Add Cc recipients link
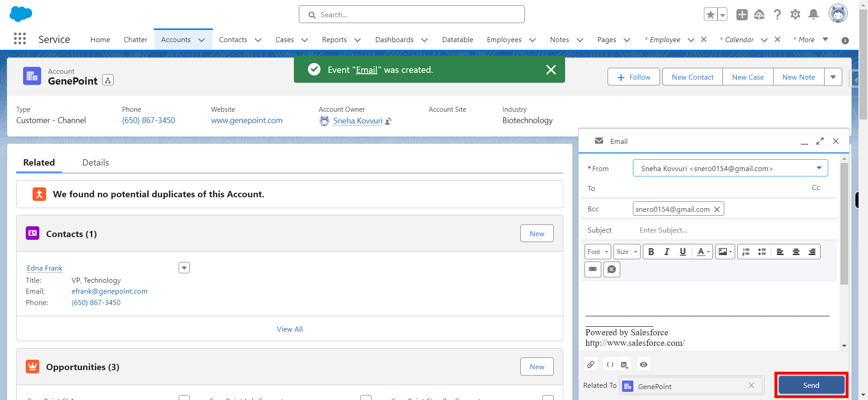Screen dimensions: 868x400 [x=816, y=188]
